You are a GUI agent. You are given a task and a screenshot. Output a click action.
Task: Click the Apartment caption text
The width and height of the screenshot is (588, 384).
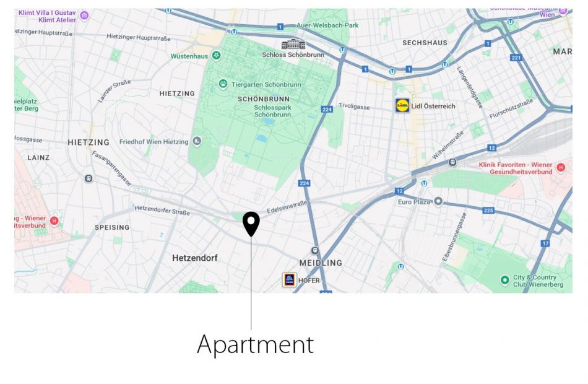point(256,344)
